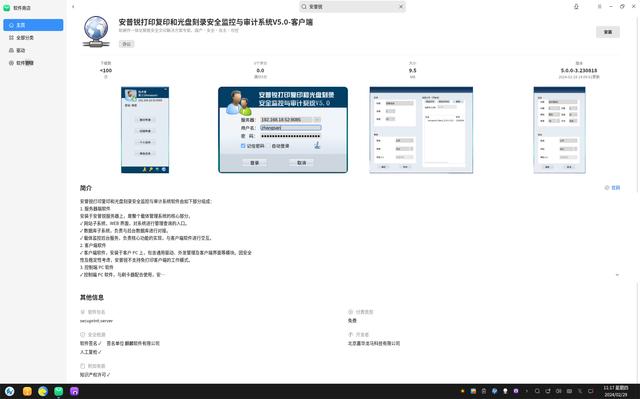Open the 驱动 drivers sidebar item
640x399 pixels.
[33, 50]
